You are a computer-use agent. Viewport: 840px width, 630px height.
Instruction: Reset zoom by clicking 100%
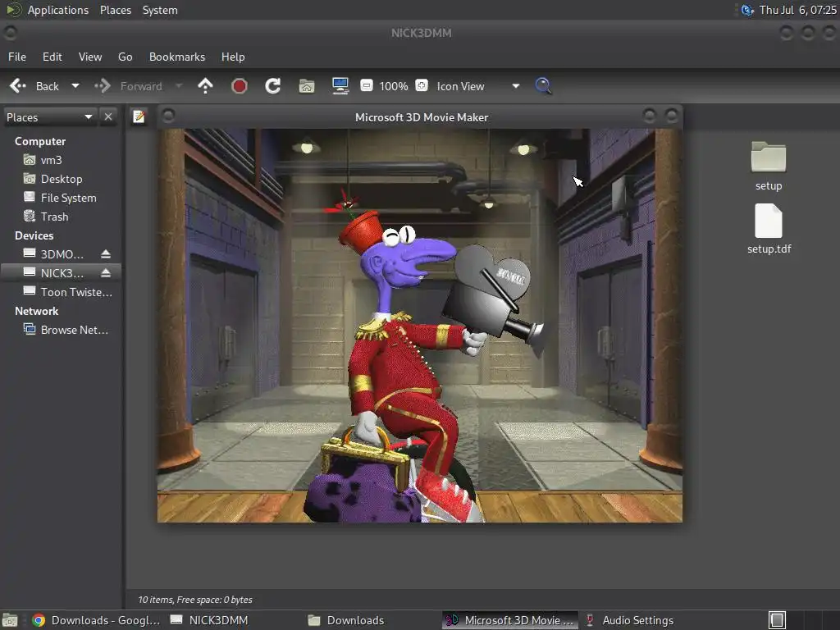(394, 86)
